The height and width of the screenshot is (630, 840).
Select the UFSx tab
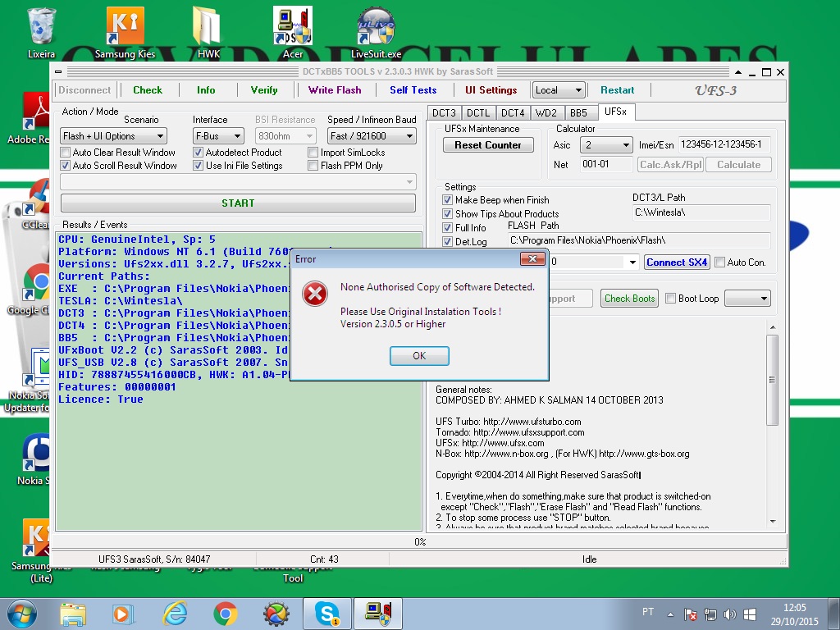click(615, 112)
